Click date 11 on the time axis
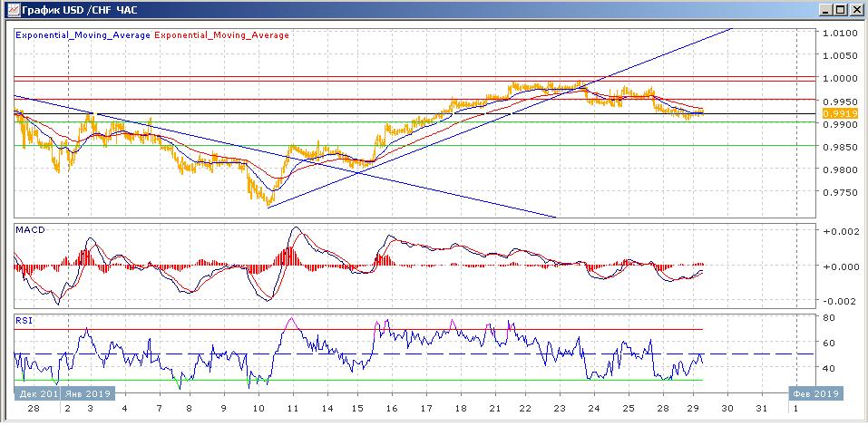This screenshot has height=426, width=868. click(x=293, y=408)
